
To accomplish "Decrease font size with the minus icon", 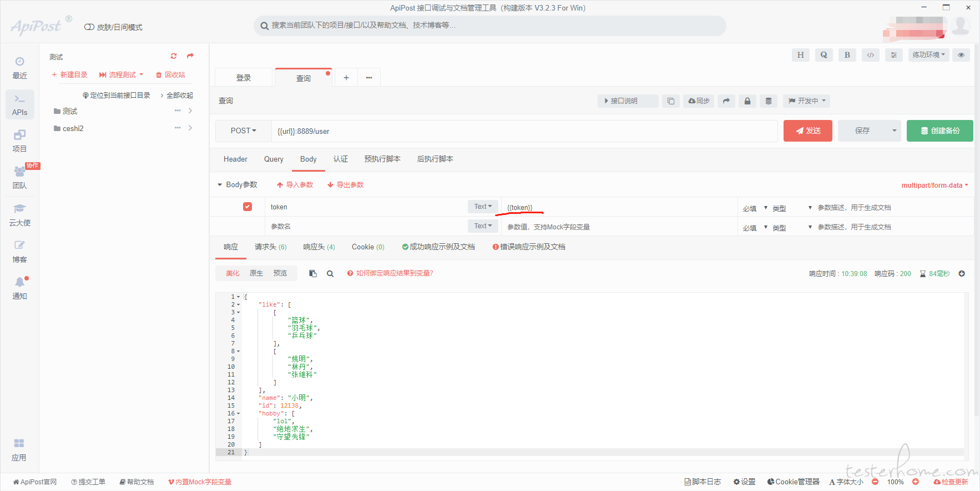I will [875, 482].
